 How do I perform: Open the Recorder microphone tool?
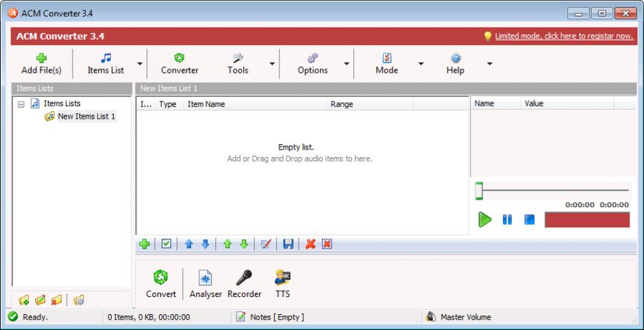coord(245,284)
